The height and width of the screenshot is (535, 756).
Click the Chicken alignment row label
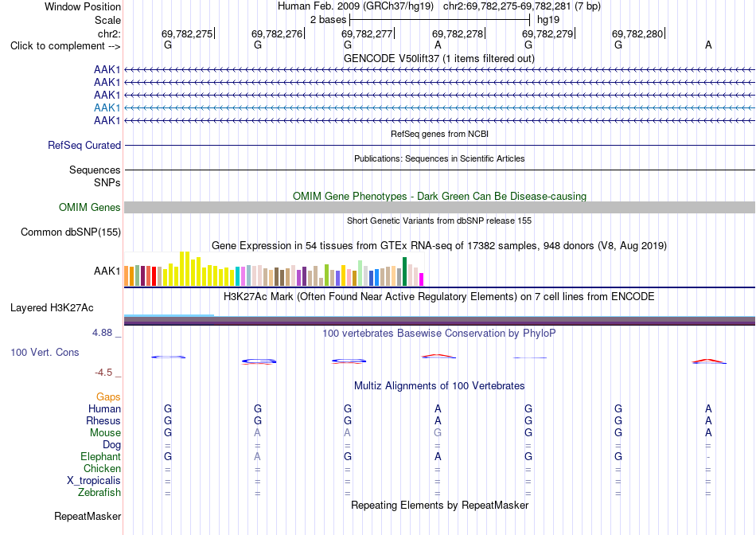(x=102, y=468)
